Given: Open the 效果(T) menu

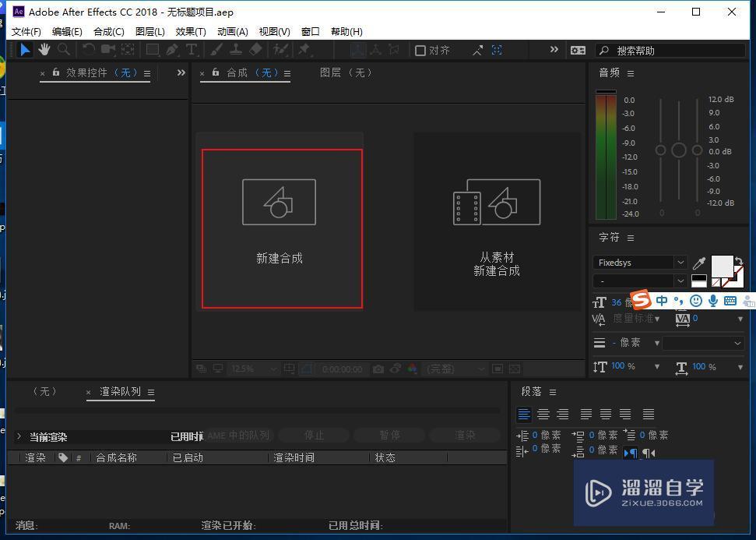Looking at the screenshot, I should (191, 32).
